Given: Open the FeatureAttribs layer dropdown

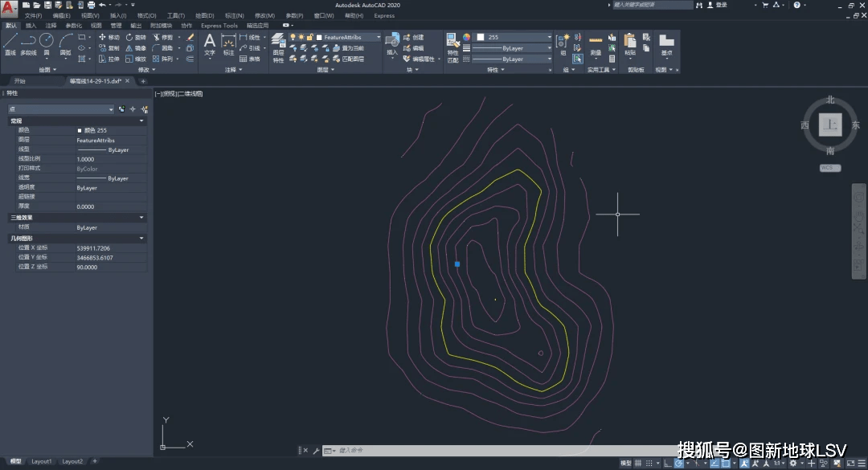Looking at the screenshot, I should tap(348, 37).
